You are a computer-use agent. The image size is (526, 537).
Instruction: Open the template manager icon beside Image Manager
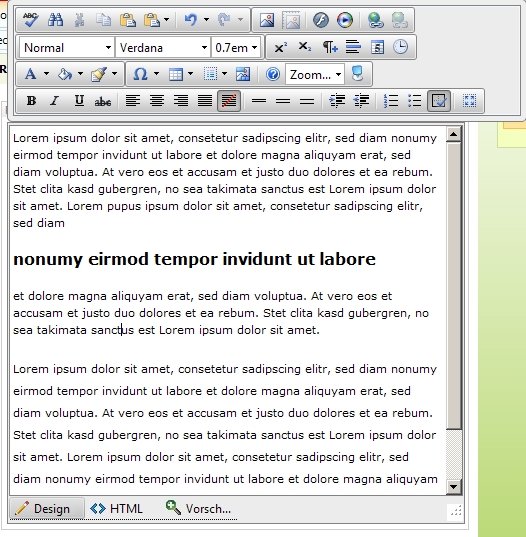pos(291,20)
